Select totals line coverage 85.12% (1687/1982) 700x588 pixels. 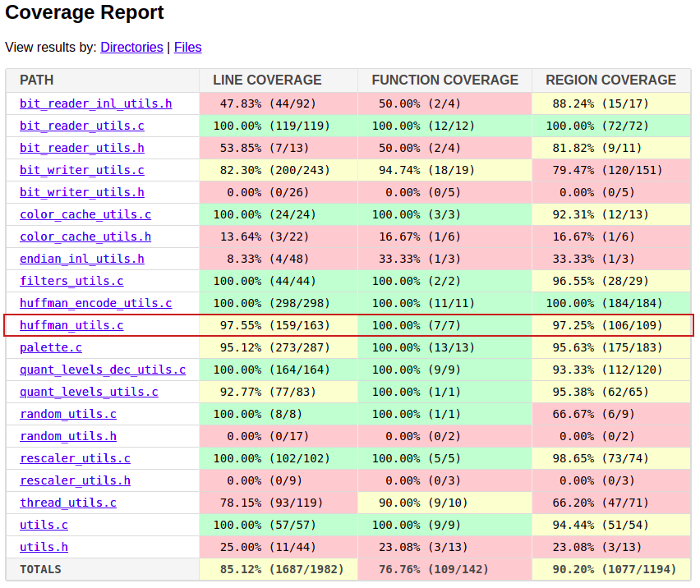coord(279,569)
